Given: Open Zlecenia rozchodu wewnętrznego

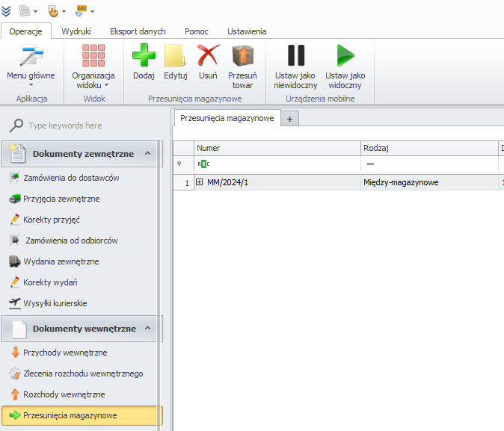Looking at the screenshot, I should (83, 373).
